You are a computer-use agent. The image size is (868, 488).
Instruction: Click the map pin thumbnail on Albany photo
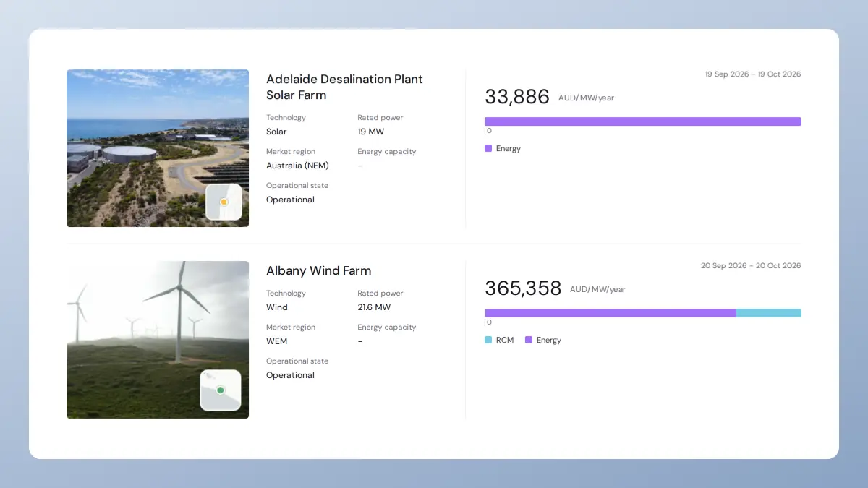click(x=221, y=390)
